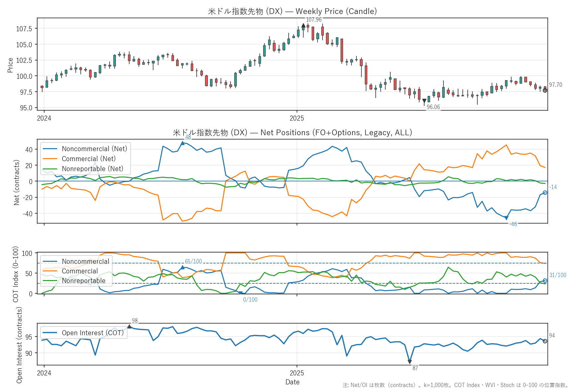The height and width of the screenshot is (392, 574).
Task: Click the Weekly Price (Candle) chart title
Action: (x=292, y=11)
